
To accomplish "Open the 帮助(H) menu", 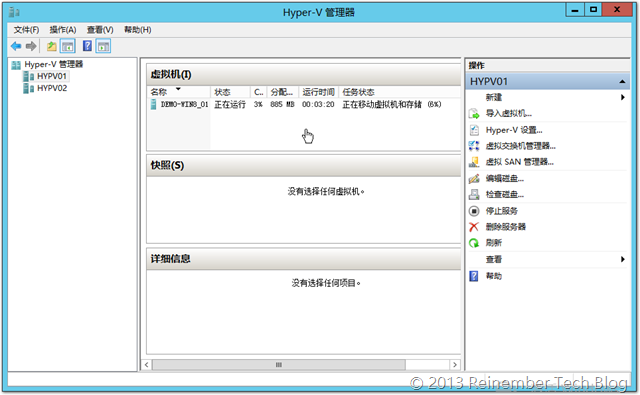I will coord(138,30).
